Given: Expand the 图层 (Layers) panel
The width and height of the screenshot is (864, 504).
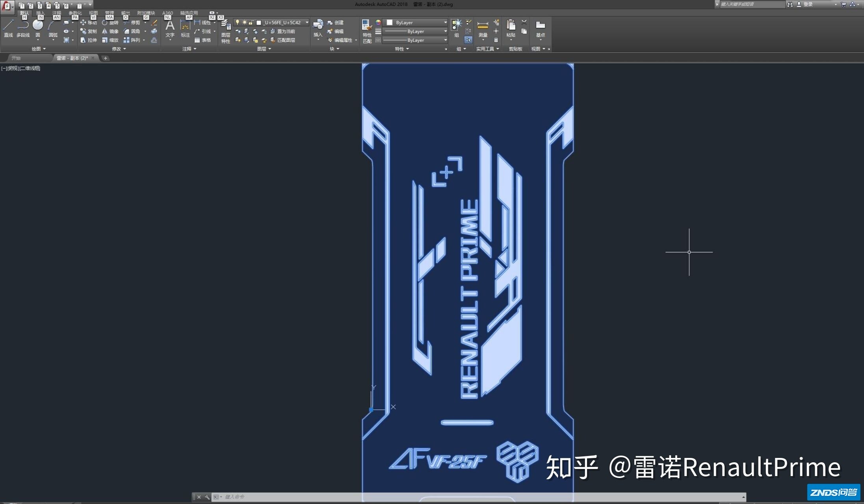Looking at the screenshot, I should (x=264, y=49).
